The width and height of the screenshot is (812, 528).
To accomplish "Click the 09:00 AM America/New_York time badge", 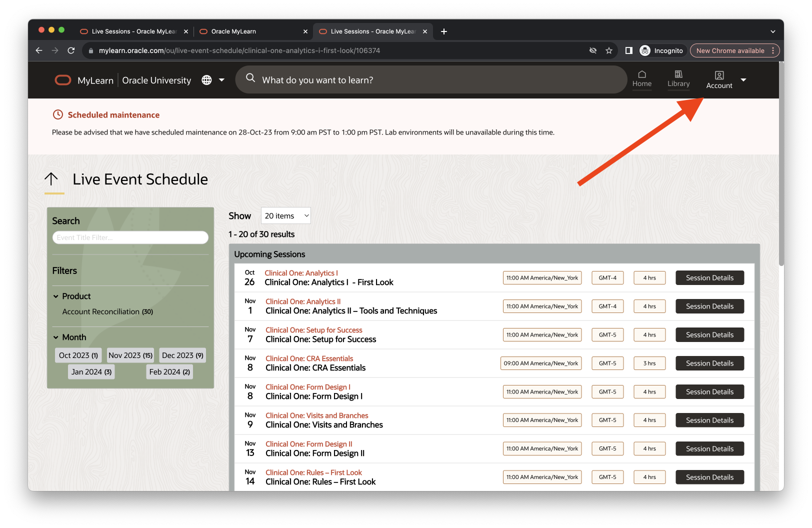I will click(x=541, y=363).
